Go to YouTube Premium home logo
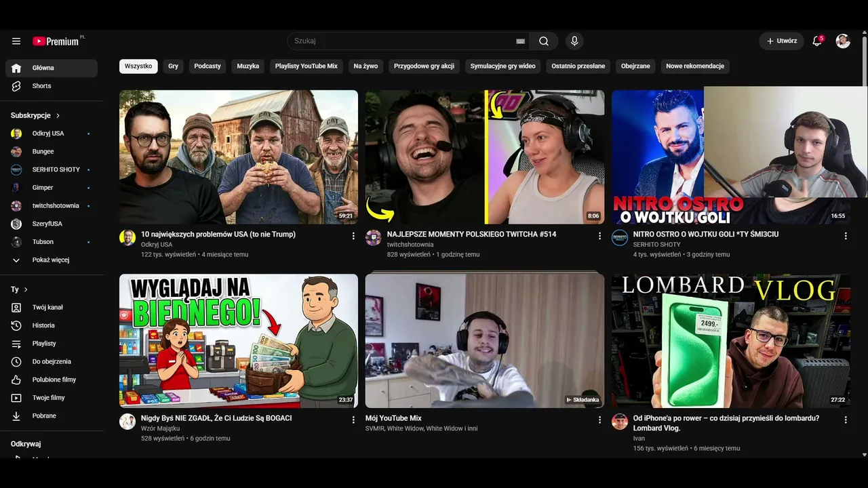868x488 pixels. [57, 41]
